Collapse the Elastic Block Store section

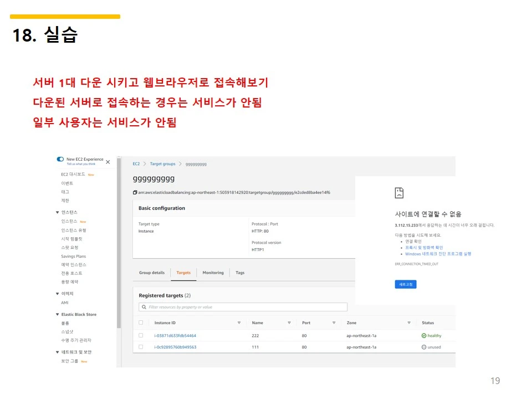tap(58, 314)
